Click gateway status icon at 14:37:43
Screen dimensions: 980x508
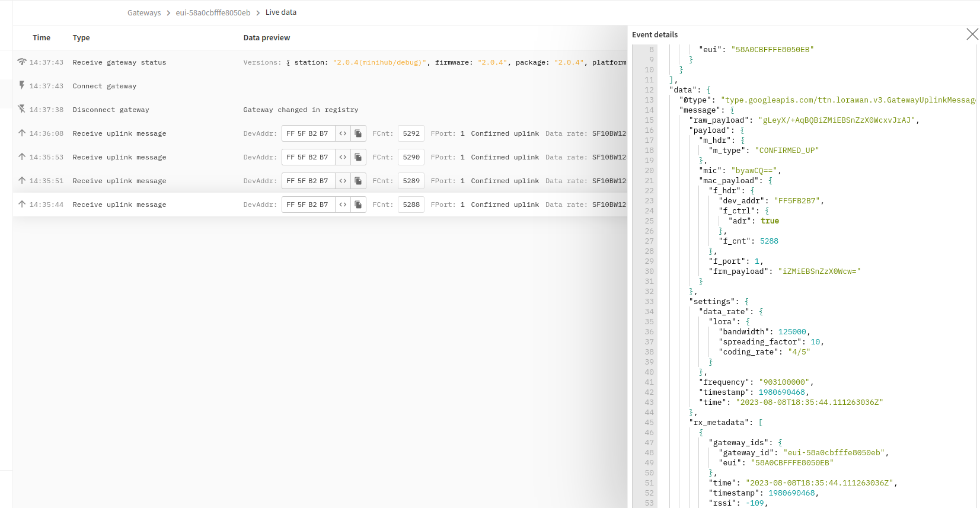coord(22,62)
